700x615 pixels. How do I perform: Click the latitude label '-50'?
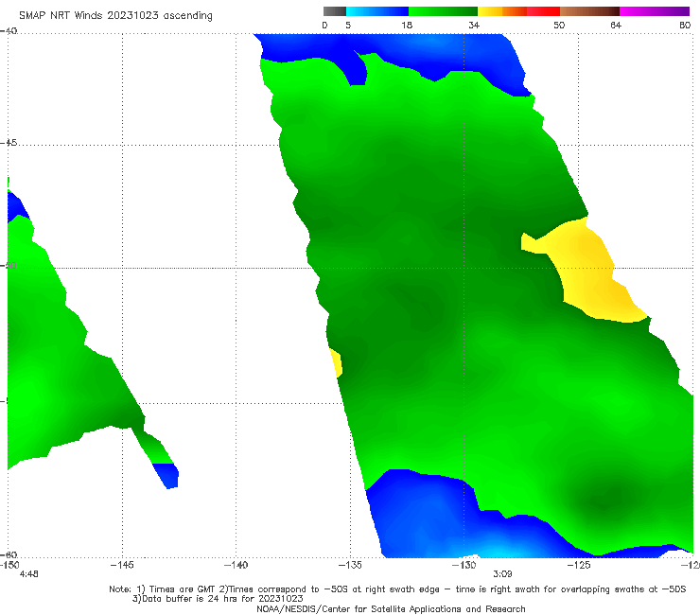tap(9, 266)
